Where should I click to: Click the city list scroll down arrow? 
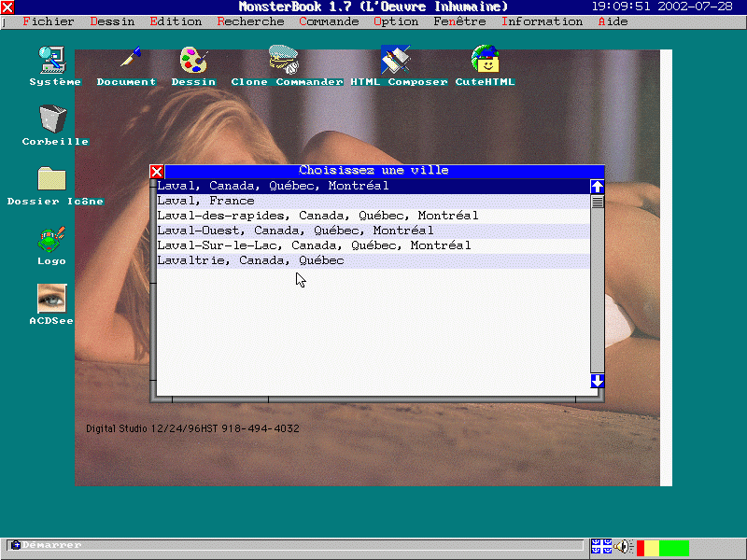pos(598,381)
